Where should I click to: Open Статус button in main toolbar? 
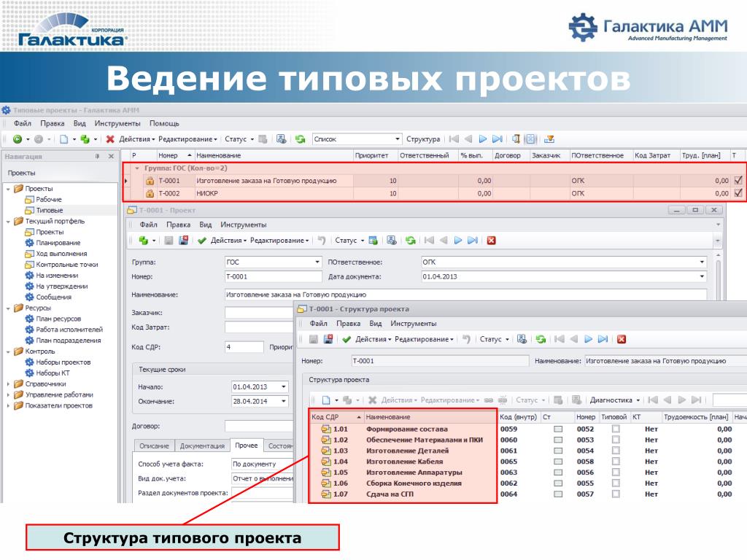point(239,139)
